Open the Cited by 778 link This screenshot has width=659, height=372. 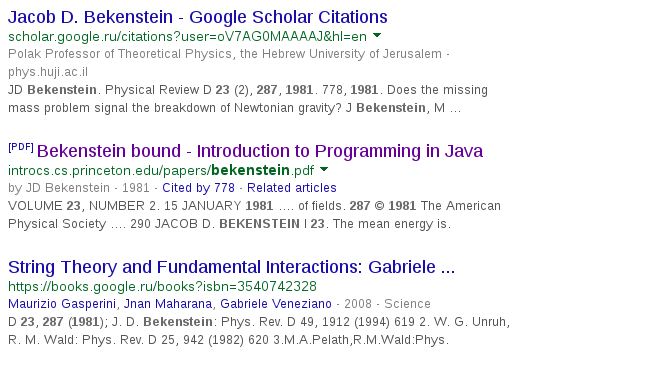198,188
